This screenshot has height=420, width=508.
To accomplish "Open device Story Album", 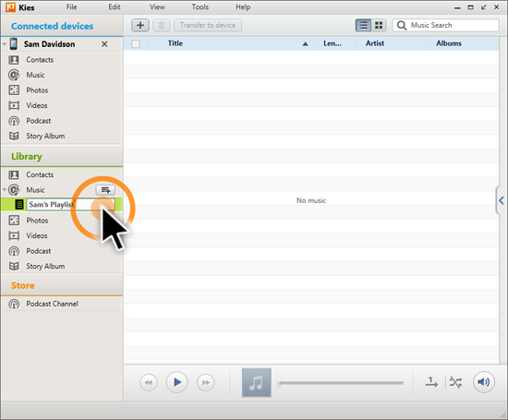I will (45, 136).
